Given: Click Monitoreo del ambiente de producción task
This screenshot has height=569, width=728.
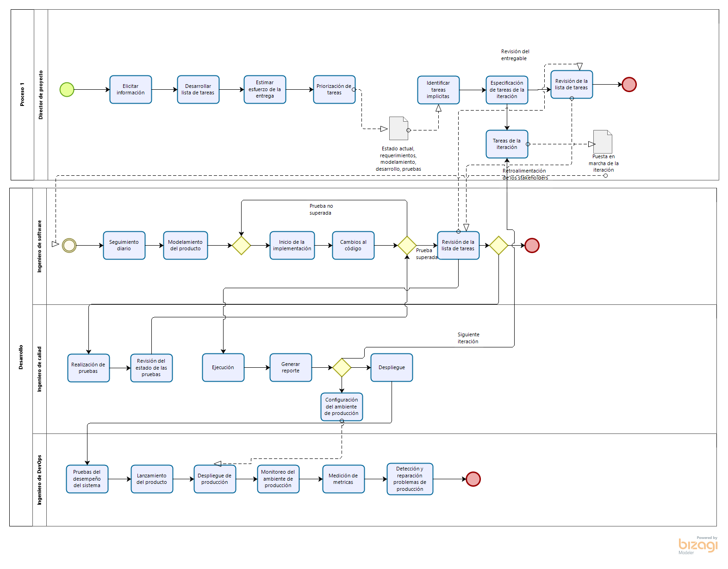Looking at the screenshot, I should click(278, 479).
